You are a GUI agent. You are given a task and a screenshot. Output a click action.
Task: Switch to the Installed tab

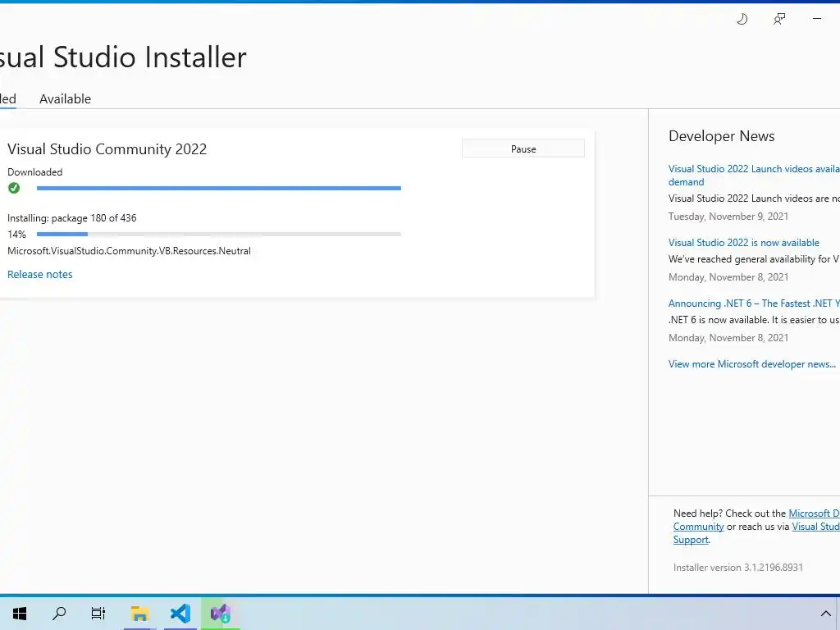click(x=8, y=99)
